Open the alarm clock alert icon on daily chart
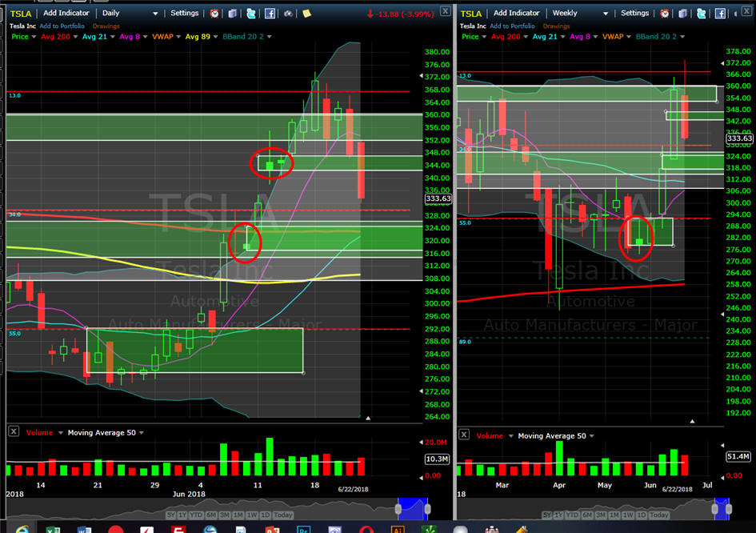 214,14
